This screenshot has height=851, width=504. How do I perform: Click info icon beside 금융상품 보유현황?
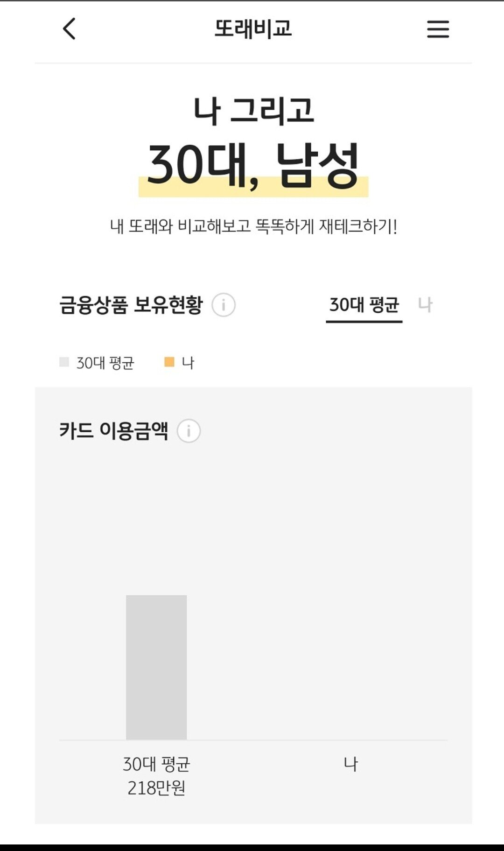[224, 305]
